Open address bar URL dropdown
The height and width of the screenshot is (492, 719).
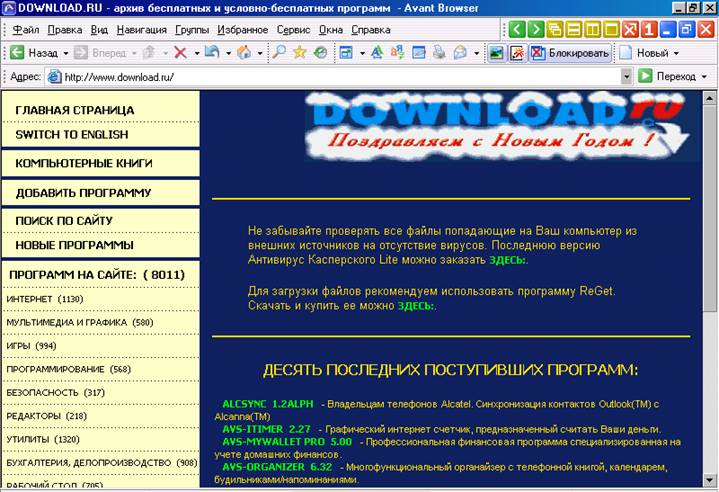[626, 77]
